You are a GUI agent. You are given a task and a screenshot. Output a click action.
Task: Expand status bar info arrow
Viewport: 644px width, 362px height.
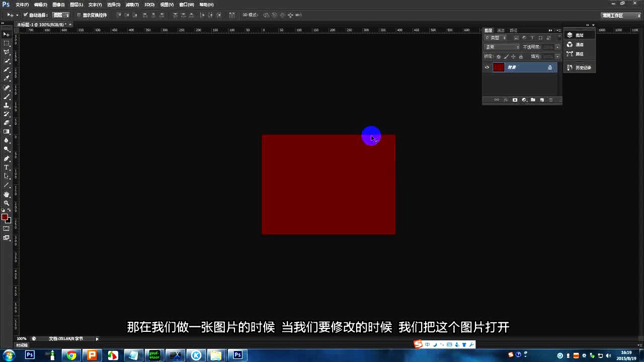pyautogui.click(x=97, y=339)
